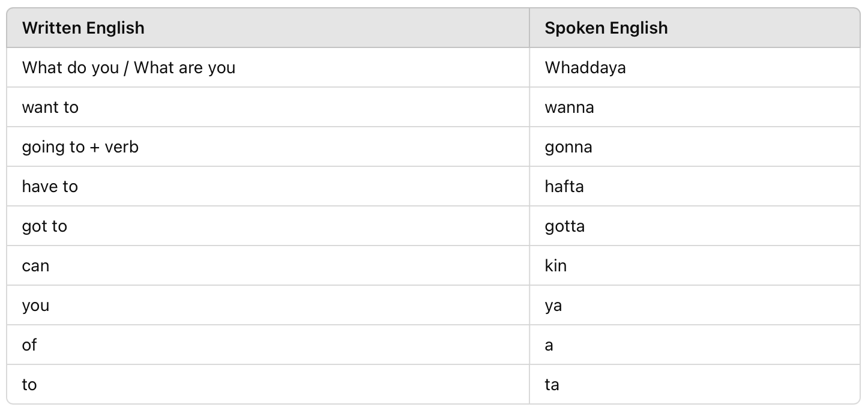Select the 'What do you / What are you' cell

(268, 67)
